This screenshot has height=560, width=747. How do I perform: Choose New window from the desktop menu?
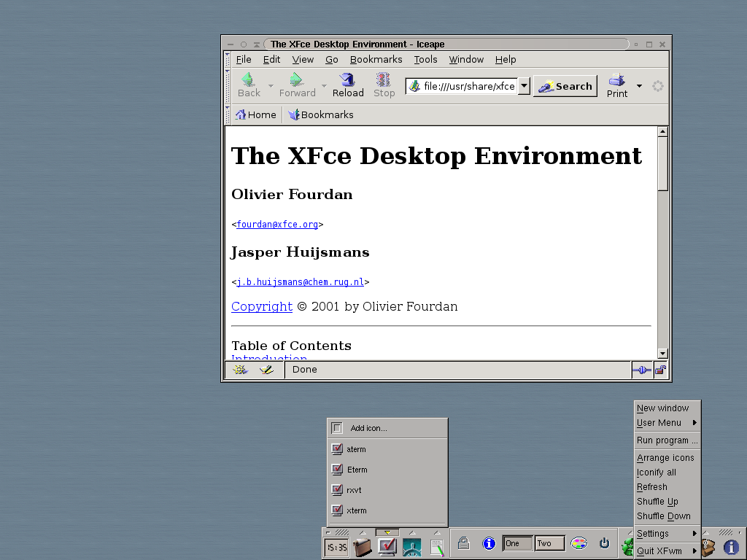click(x=667, y=408)
